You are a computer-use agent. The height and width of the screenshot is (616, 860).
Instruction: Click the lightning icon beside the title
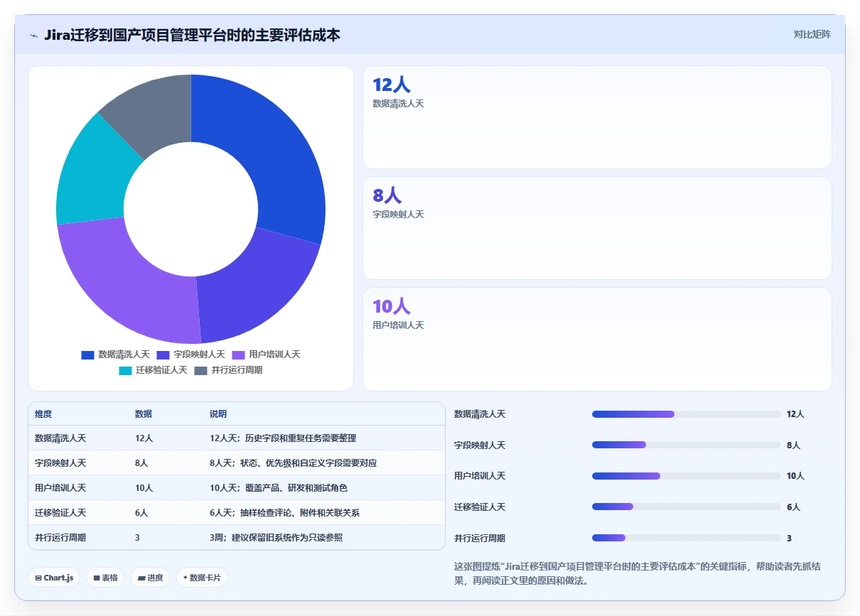point(34,35)
